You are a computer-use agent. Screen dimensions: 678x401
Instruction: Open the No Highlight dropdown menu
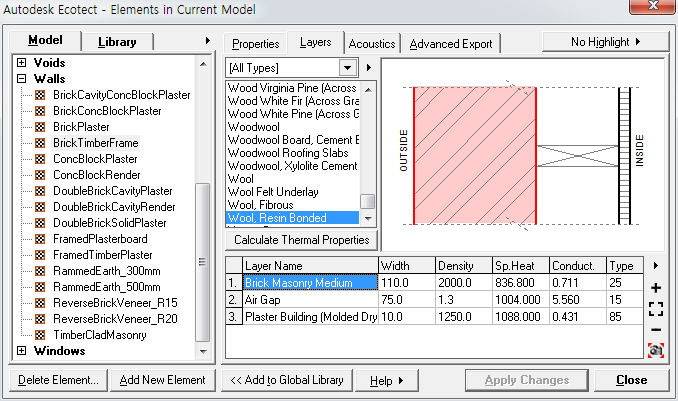[605, 42]
